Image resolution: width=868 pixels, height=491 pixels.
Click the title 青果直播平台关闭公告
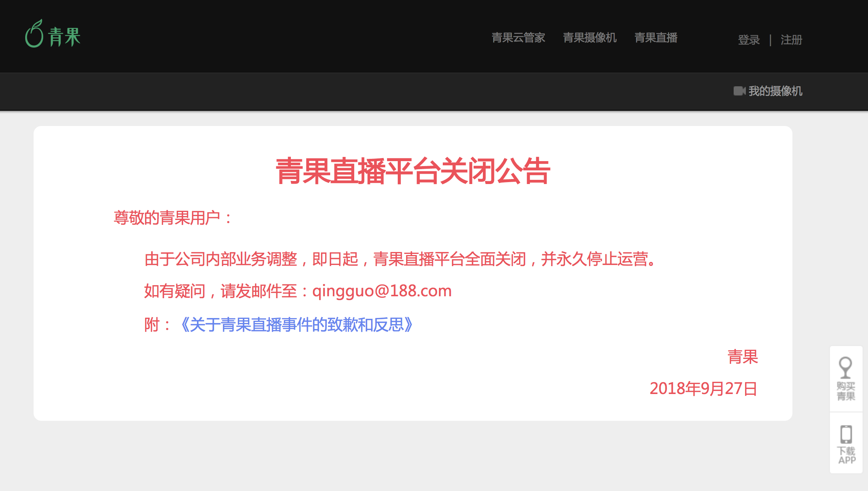[413, 171]
